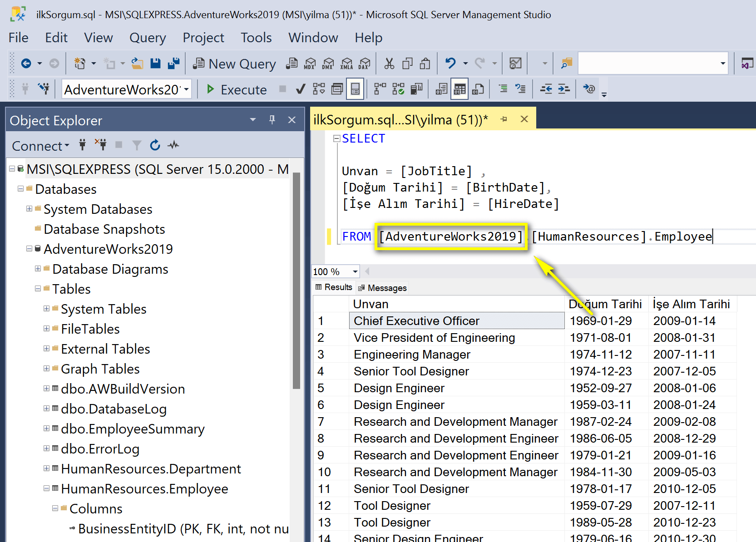
Task: Open the Edit menu
Action: pyautogui.click(x=56, y=38)
